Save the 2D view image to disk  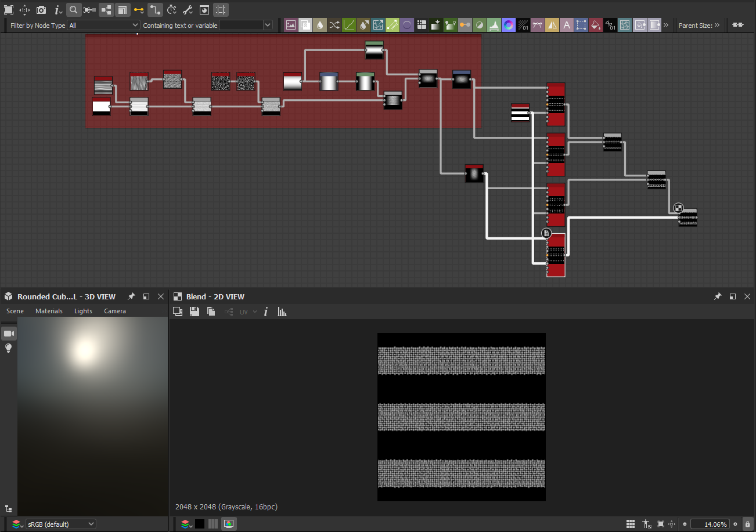195,312
